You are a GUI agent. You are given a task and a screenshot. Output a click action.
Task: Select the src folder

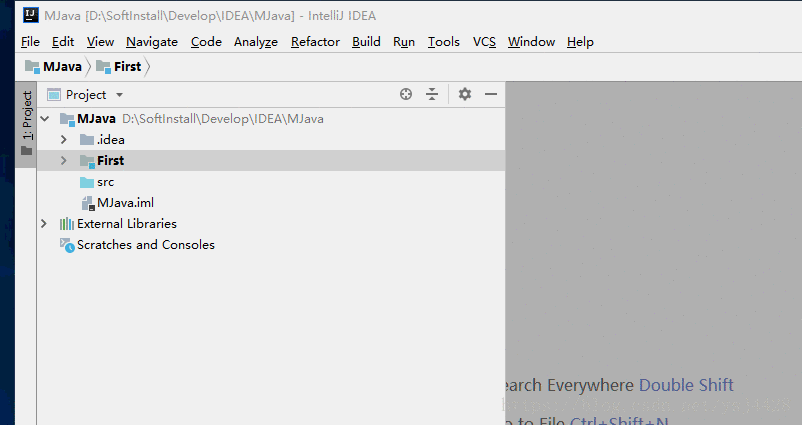(x=271, y=182)
